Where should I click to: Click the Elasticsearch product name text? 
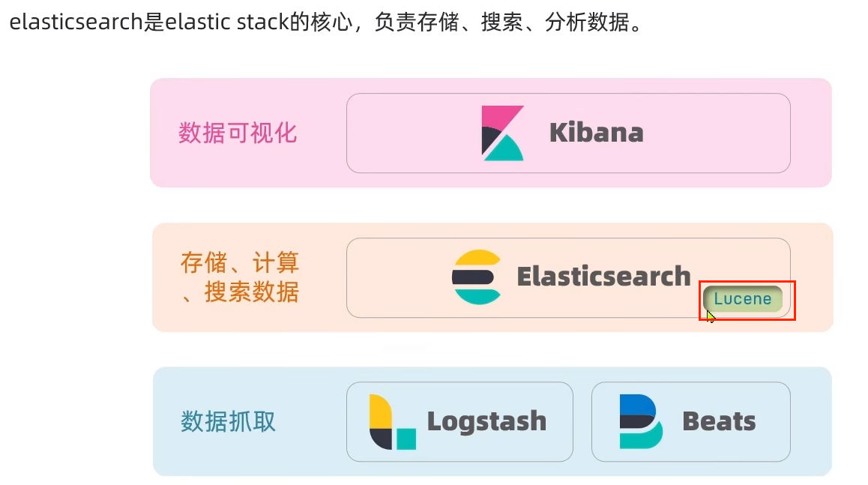pos(604,277)
